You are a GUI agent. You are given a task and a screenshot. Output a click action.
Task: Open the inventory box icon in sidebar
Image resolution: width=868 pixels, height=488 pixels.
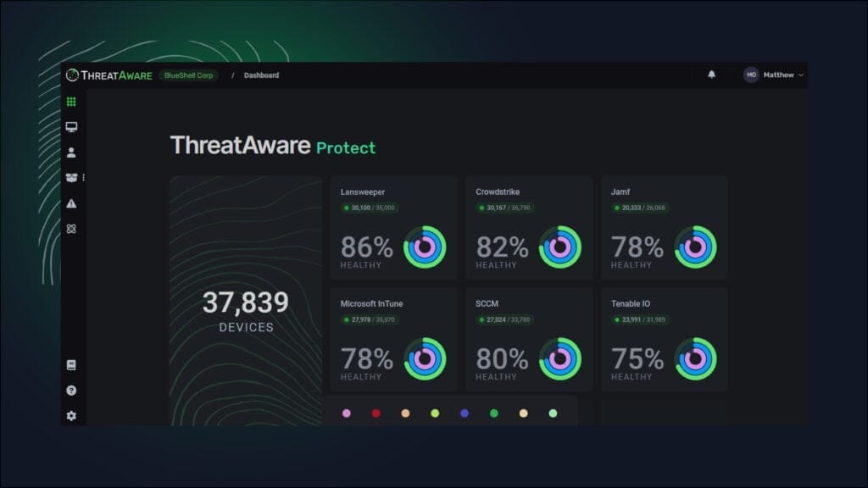tap(71, 178)
